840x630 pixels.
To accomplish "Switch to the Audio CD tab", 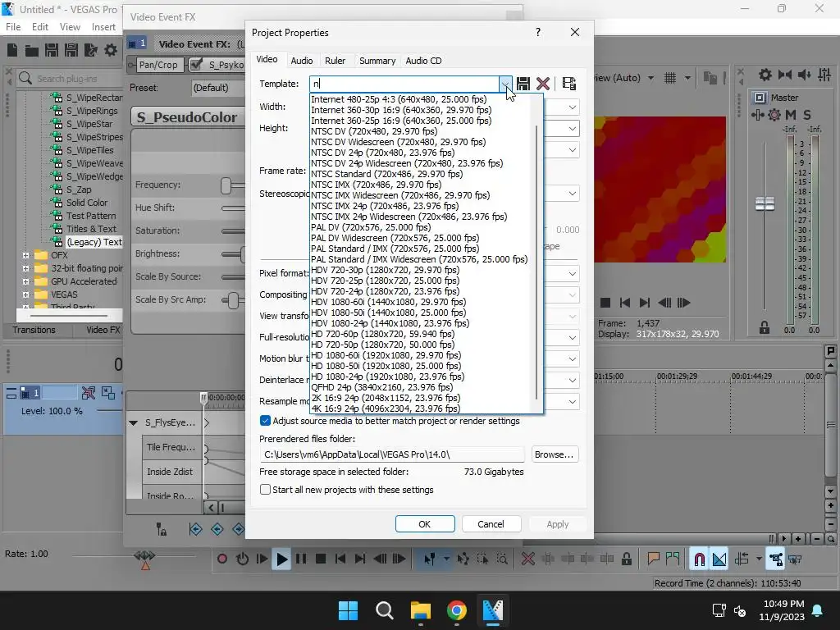I will [423, 61].
